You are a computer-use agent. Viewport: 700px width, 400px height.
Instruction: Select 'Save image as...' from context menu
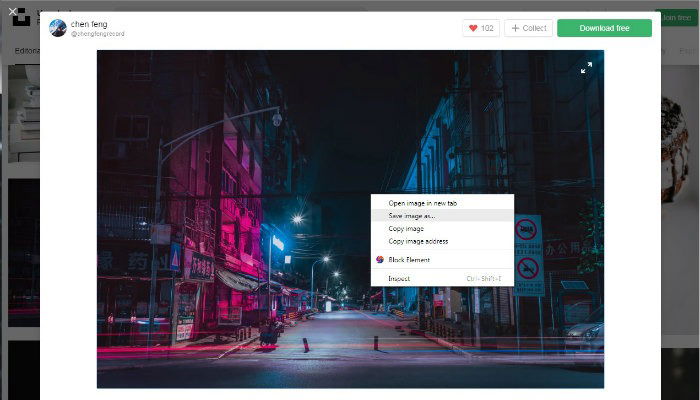click(442, 216)
